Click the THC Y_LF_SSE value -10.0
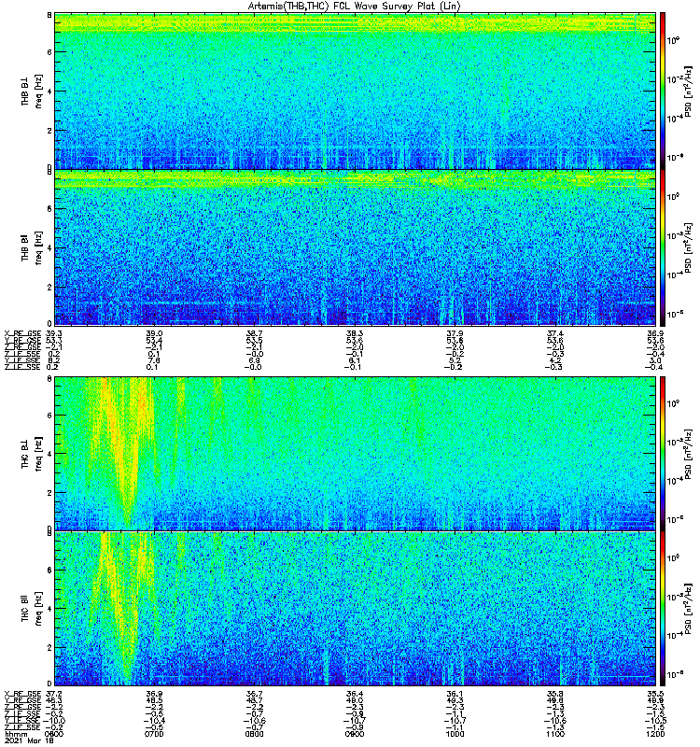The image size is (700, 747). (54, 721)
